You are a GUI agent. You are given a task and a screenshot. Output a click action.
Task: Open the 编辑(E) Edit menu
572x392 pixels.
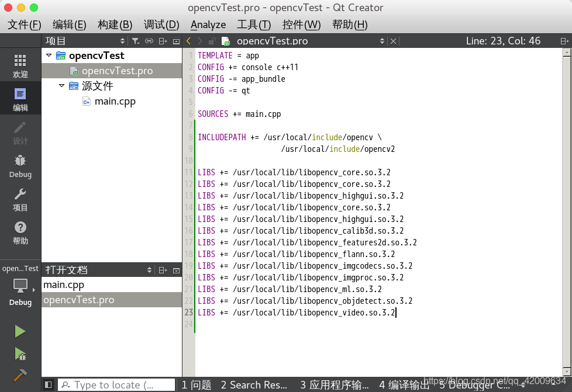(x=70, y=25)
